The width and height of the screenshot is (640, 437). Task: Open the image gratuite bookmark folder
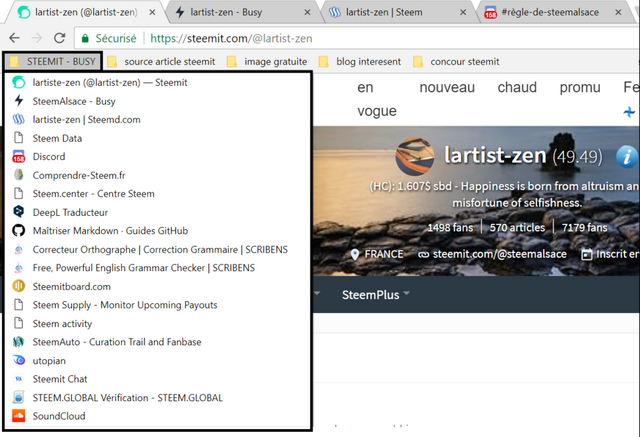[267, 62]
